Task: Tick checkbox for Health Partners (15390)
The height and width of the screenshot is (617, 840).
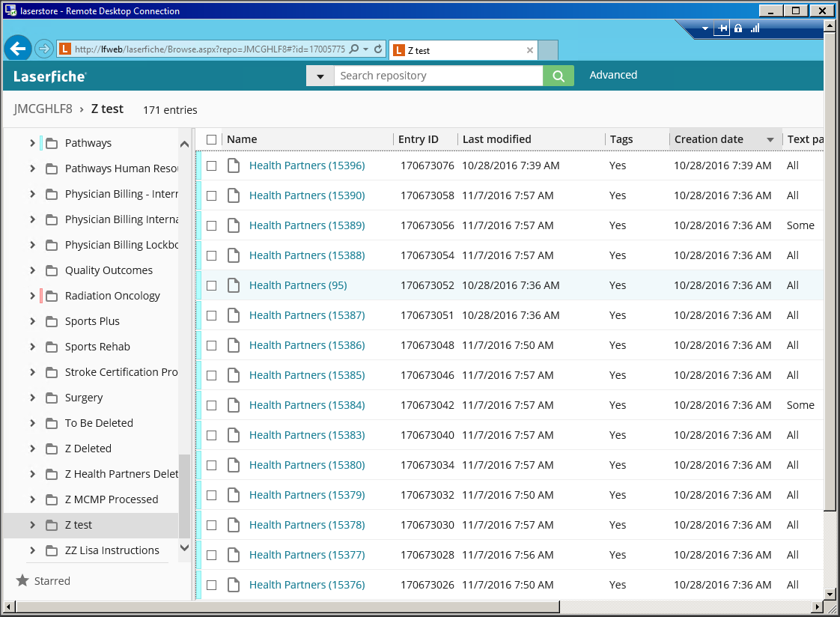Action: [x=212, y=195]
